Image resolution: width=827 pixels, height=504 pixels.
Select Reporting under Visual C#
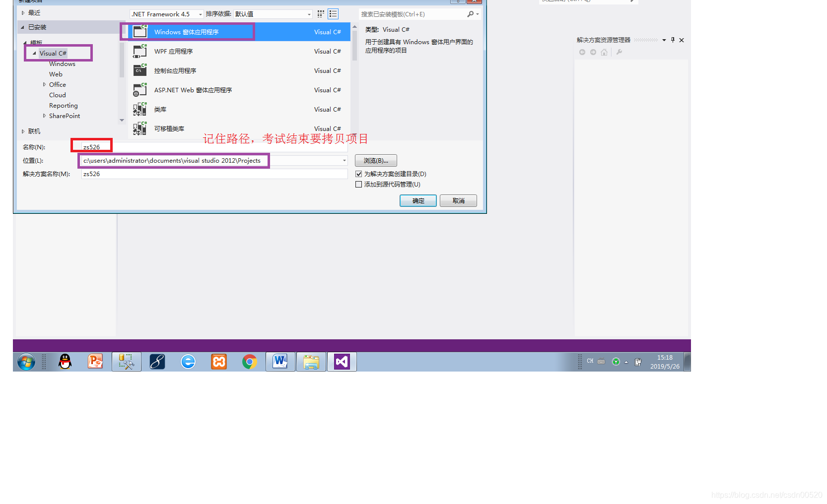[x=63, y=106]
